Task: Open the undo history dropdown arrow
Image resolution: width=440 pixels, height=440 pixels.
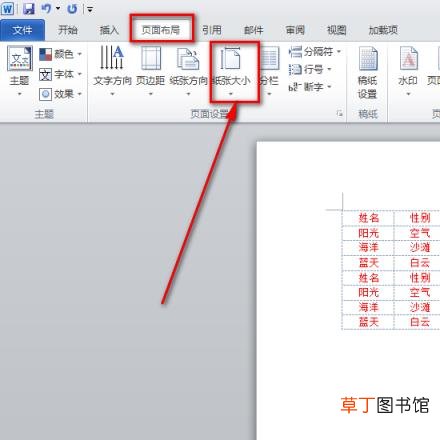Action: click(x=58, y=9)
